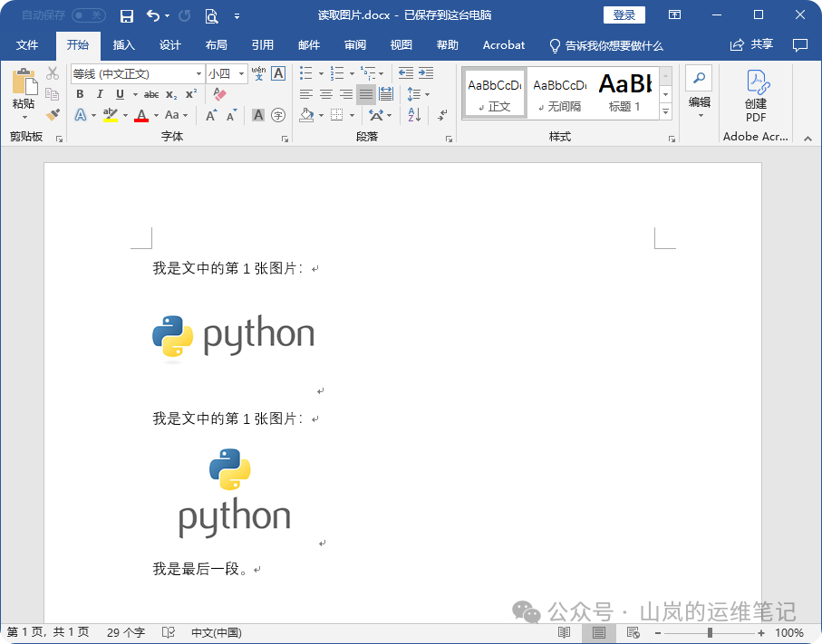
Task: Click the spelling proofing book icon
Action: pos(169,632)
